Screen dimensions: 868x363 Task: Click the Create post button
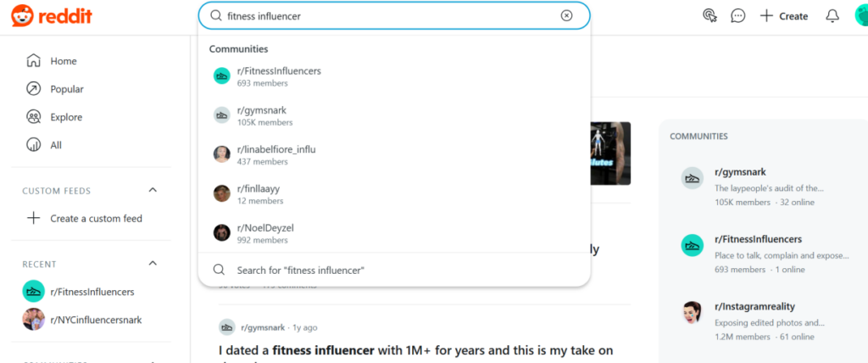(x=784, y=16)
